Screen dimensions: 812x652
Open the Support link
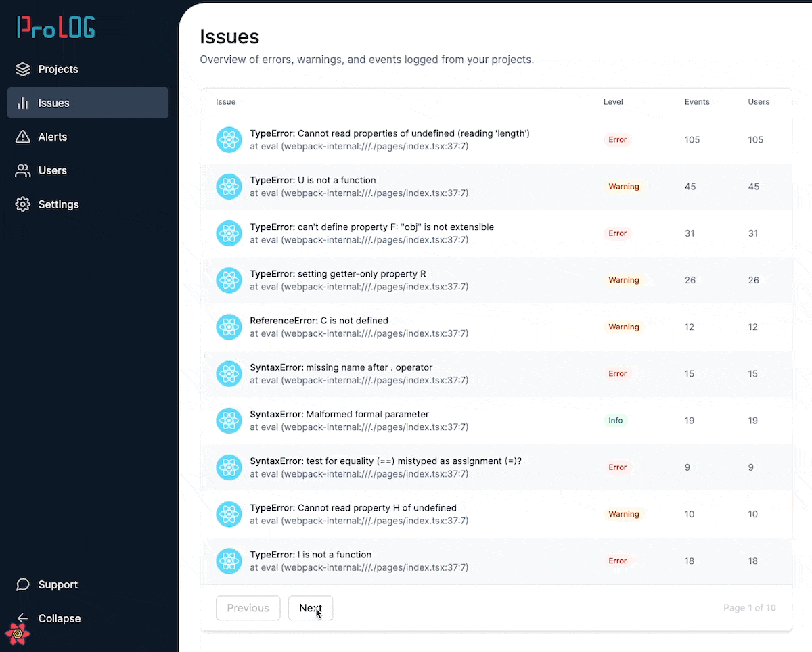[88, 584]
